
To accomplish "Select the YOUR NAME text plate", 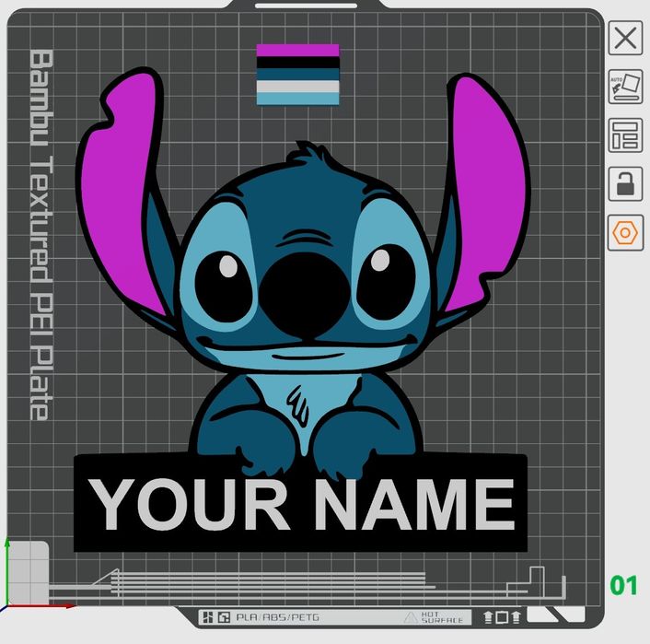I will (x=300, y=503).
